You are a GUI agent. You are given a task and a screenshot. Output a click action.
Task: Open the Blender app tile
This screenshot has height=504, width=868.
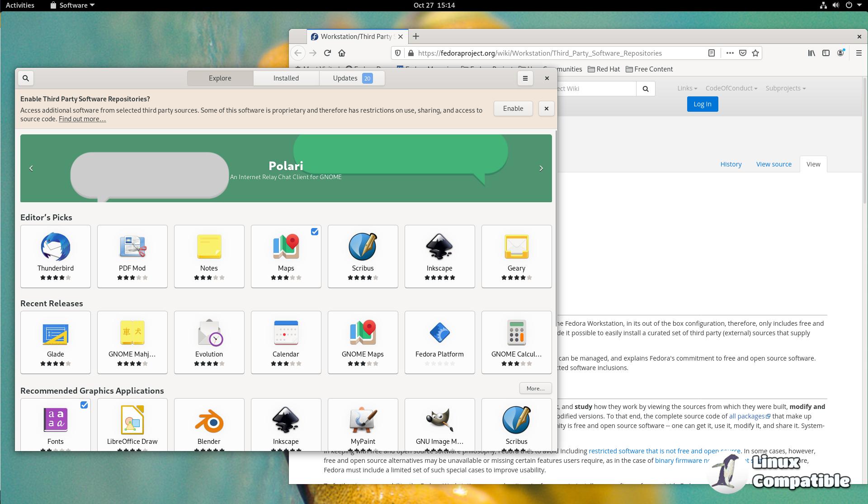(x=209, y=424)
